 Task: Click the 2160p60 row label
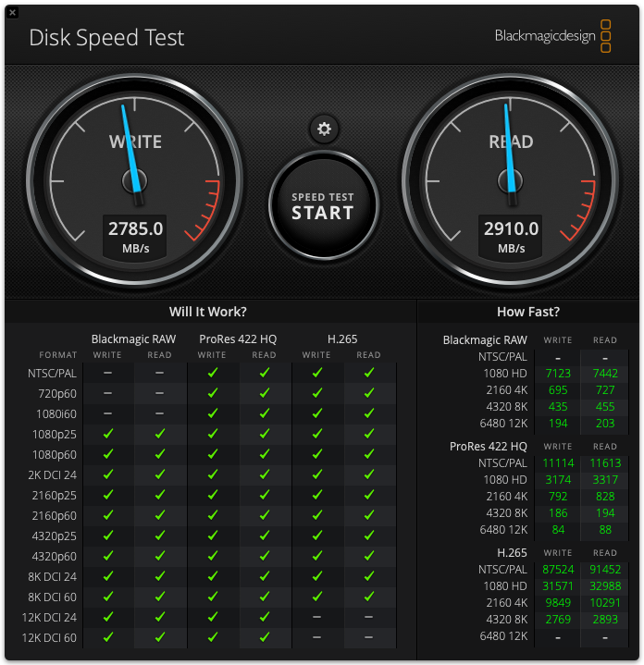pos(55,516)
